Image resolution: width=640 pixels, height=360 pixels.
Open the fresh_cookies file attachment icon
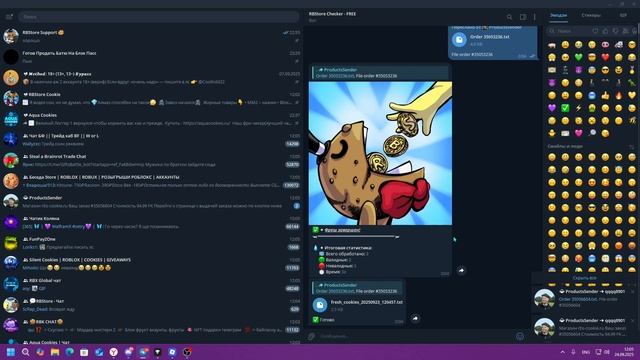[320, 305]
